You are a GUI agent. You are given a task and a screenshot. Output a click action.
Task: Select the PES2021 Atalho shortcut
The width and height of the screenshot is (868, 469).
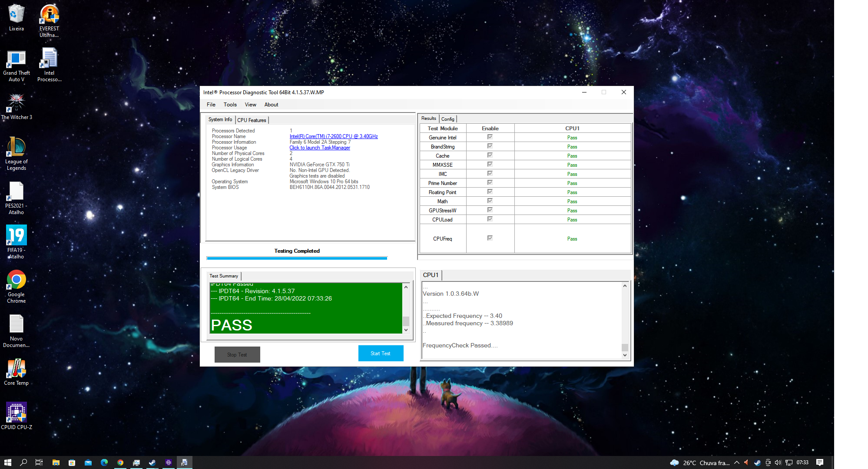tap(16, 198)
